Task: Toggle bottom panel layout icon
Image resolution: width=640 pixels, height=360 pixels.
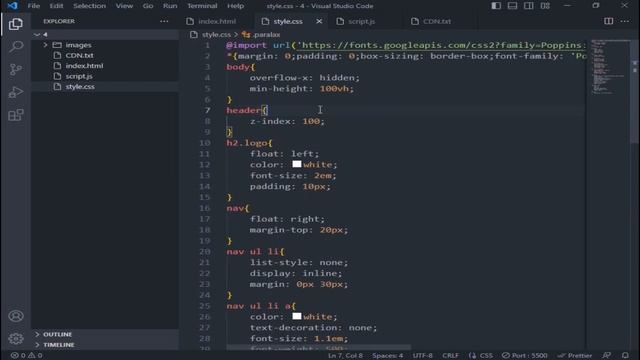Action: pyautogui.click(x=512, y=6)
